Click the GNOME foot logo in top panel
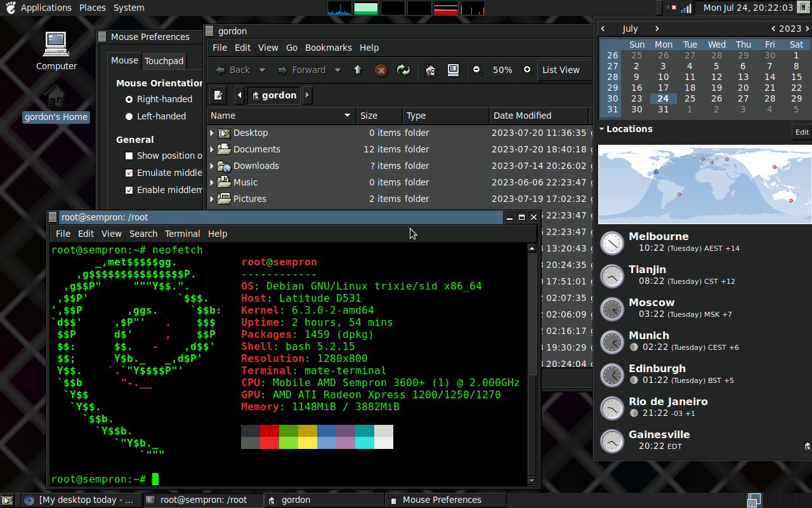Viewport: 812px width, 508px height. click(x=10, y=8)
